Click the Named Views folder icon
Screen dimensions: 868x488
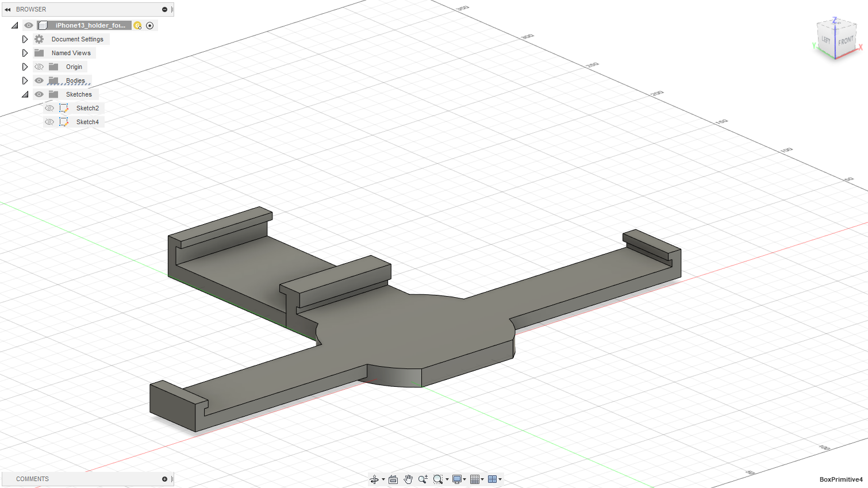[x=39, y=53]
